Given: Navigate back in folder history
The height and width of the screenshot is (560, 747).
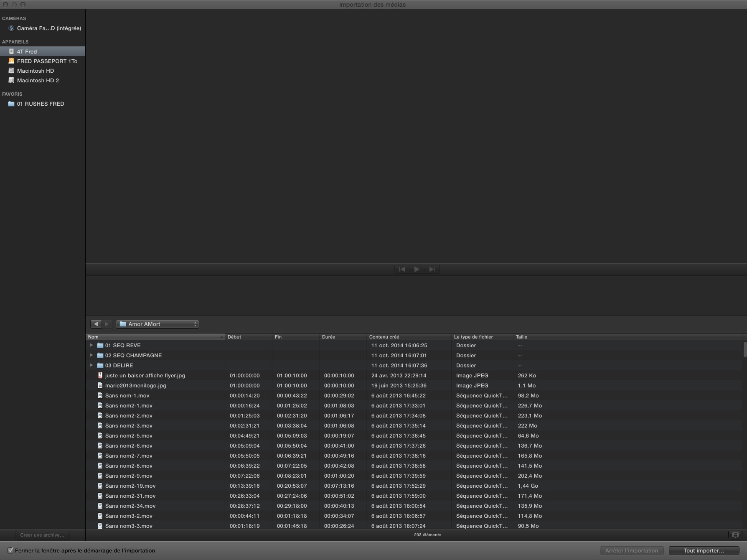Looking at the screenshot, I should pyautogui.click(x=96, y=324).
